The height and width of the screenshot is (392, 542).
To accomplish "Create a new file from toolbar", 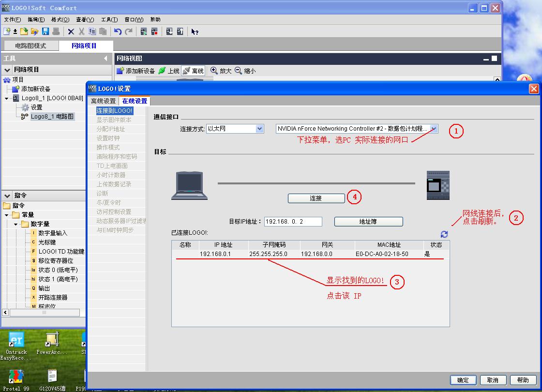I will [x=7, y=31].
